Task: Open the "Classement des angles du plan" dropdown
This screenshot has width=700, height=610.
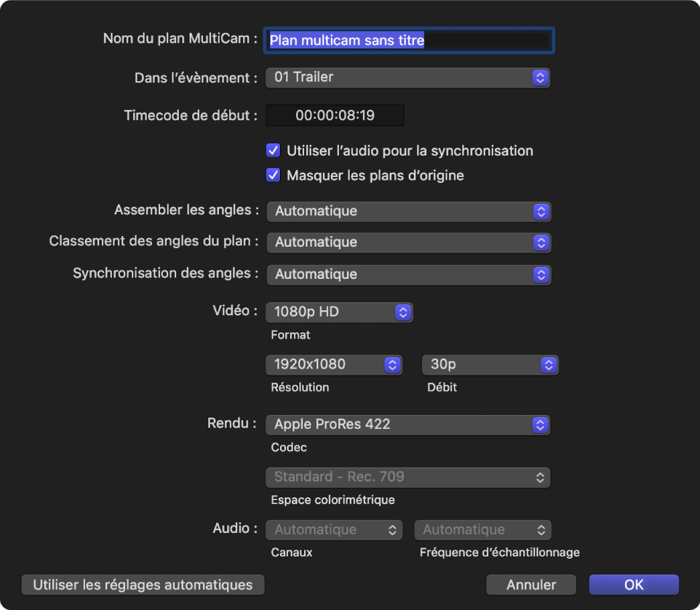Action: tap(409, 242)
